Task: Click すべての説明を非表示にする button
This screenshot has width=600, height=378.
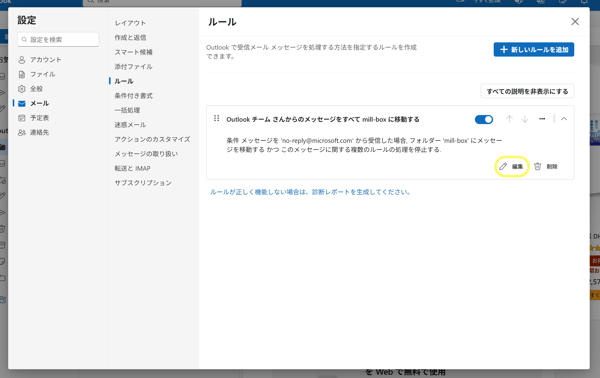Action: 527,91
